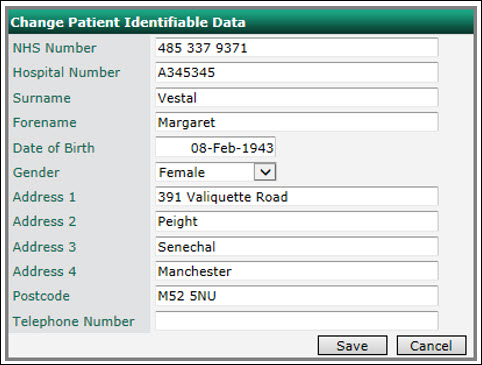Select the Hospital Number field
Viewport: 482px width, 365px height.
pyautogui.click(x=297, y=72)
